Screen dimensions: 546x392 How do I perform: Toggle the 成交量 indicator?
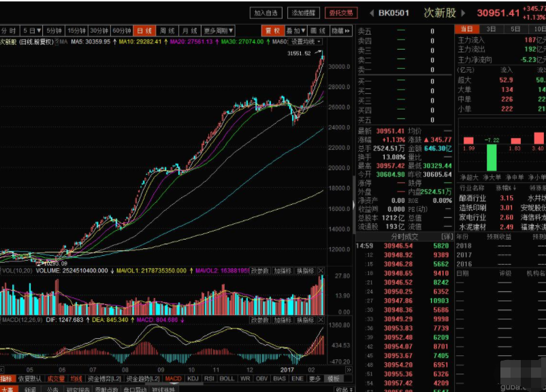pos(56,378)
